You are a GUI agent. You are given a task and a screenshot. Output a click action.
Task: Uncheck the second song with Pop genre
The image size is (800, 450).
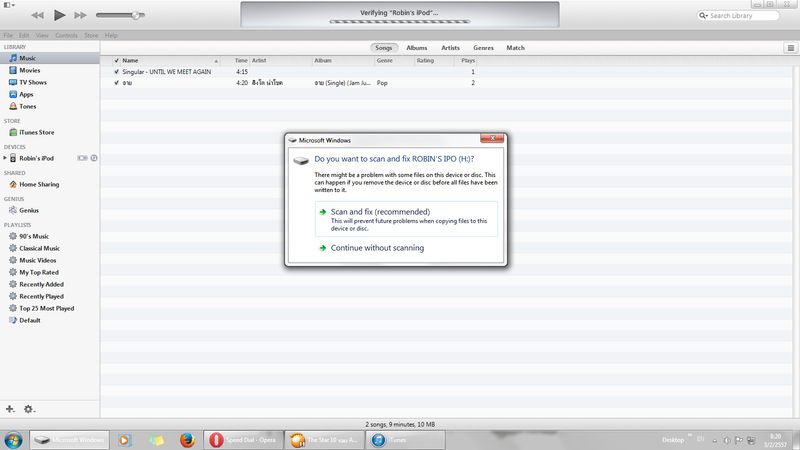(116, 83)
